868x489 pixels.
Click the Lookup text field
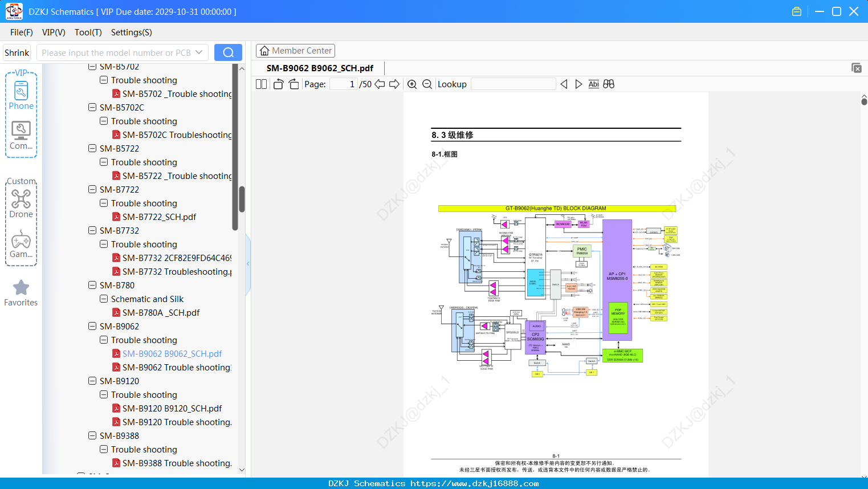click(514, 84)
